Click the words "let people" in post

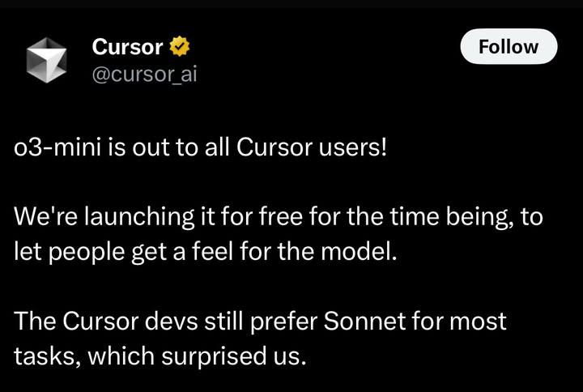coord(66,251)
